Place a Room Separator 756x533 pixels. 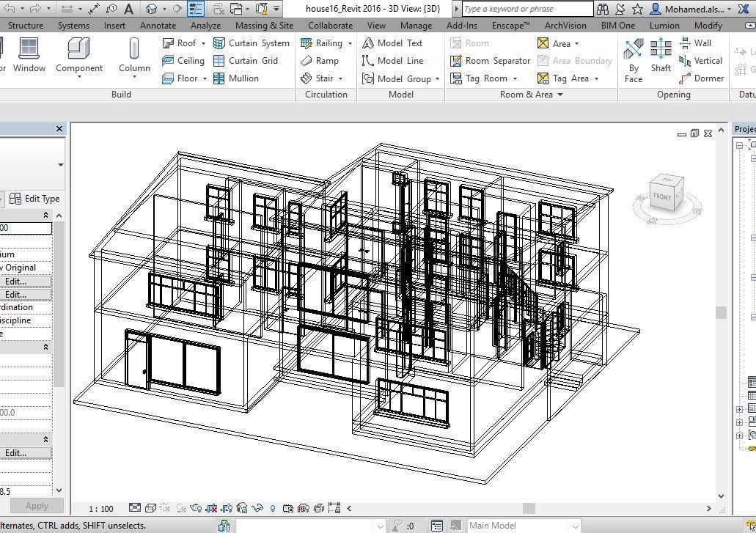pos(490,61)
